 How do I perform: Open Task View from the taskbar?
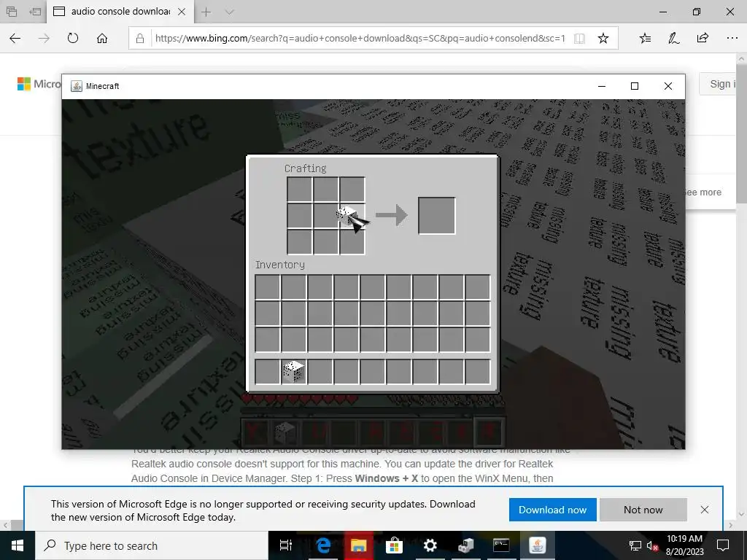286,545
